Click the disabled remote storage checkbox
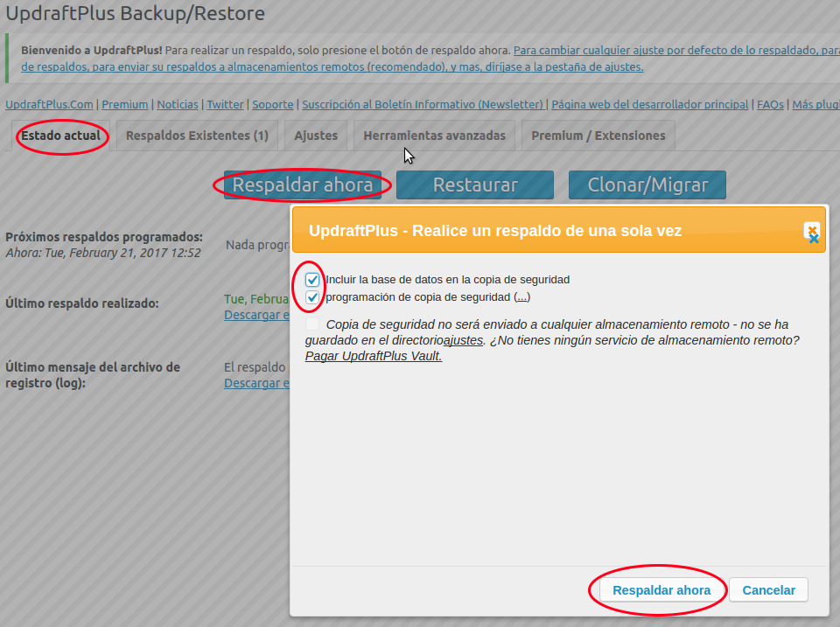This screenshot has height=627, width=840. point(312,324)
